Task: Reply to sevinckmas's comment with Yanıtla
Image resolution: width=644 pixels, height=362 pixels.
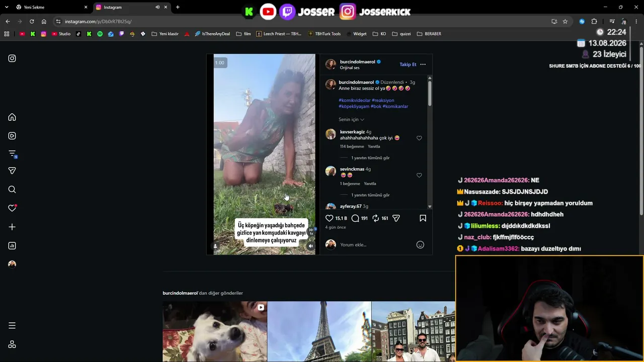Action: pos(370,184)
